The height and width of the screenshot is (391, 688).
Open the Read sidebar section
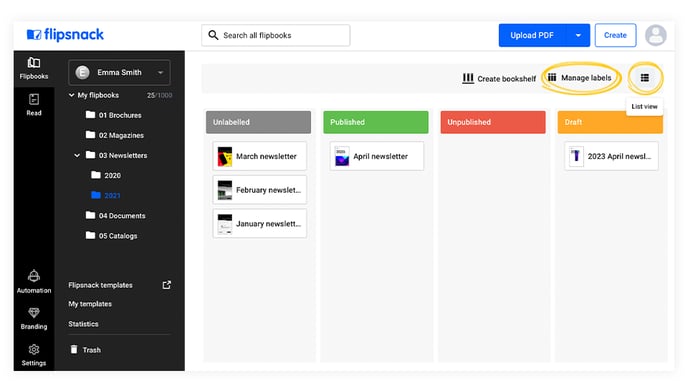click(x=34, y=104)
